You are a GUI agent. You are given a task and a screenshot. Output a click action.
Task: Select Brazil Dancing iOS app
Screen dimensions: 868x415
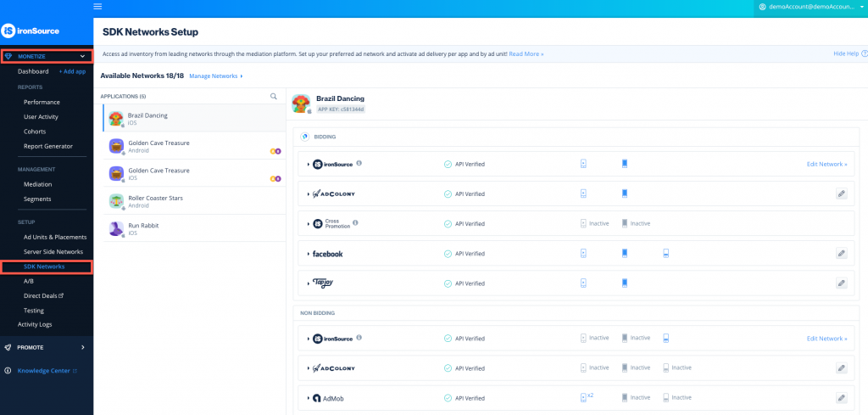(194, 118)
